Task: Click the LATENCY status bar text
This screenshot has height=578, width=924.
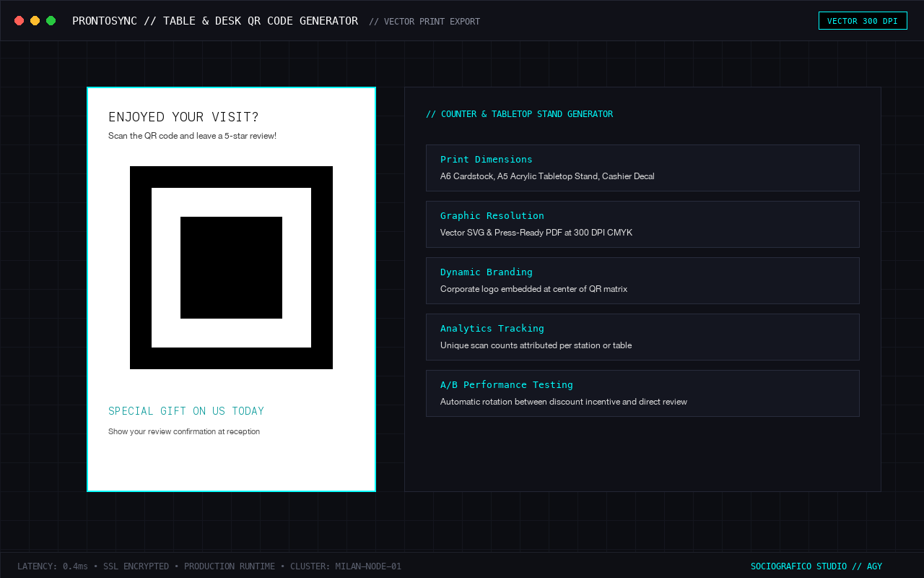Action: coord(209,566)
